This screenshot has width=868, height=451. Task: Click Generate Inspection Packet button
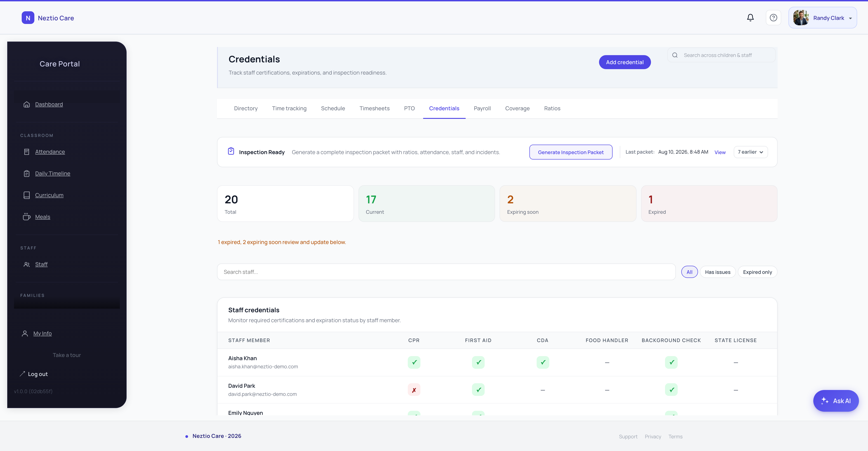click(571, 152)
